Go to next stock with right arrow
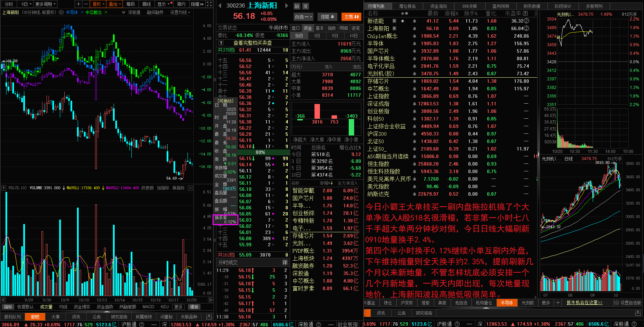 (286, 5)
